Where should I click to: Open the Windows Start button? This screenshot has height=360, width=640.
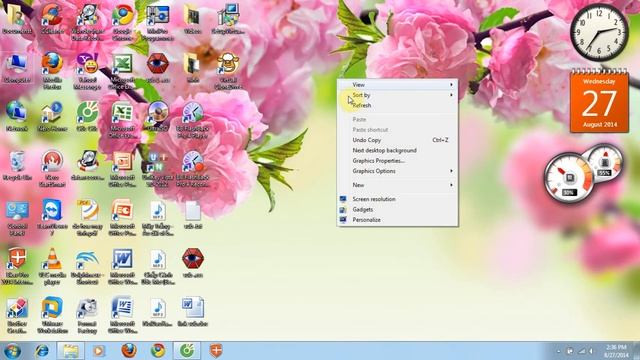pyautogui.click(x=12, y=351)
